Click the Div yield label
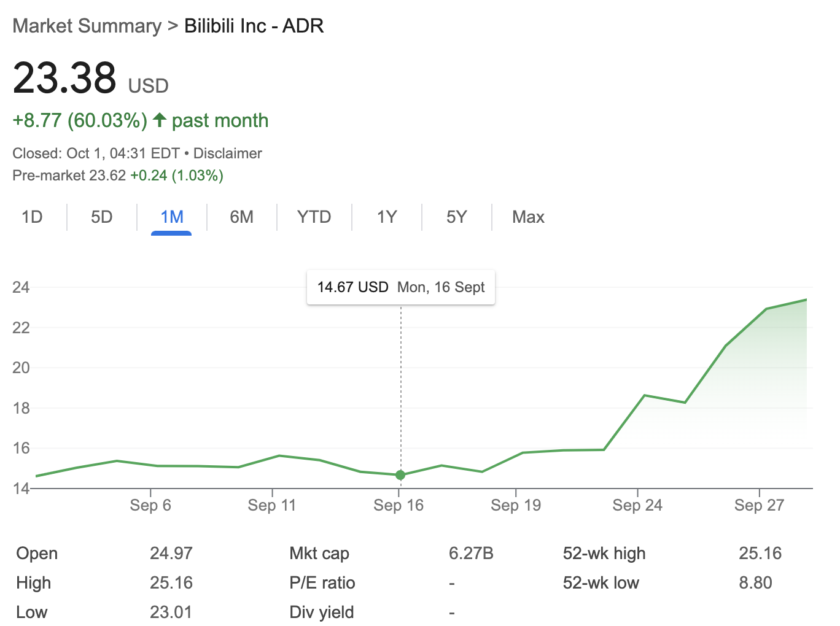Image resolution: width=840 pixels, height=626 pixels. [x=322, y=612]
